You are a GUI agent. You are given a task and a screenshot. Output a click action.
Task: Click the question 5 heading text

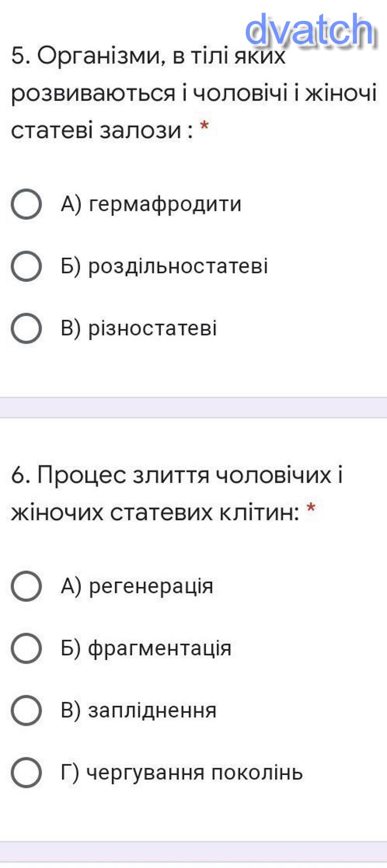click(193, 93)
